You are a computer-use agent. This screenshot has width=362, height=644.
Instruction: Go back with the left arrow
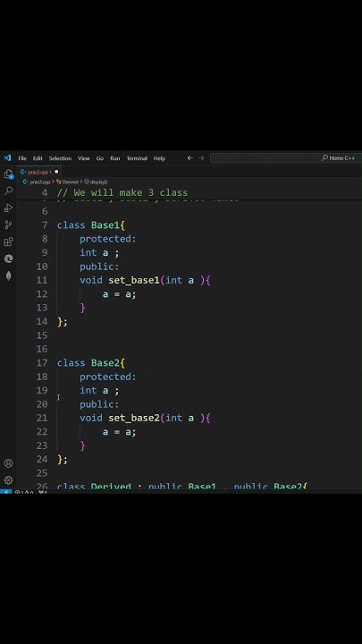(190, 158)
